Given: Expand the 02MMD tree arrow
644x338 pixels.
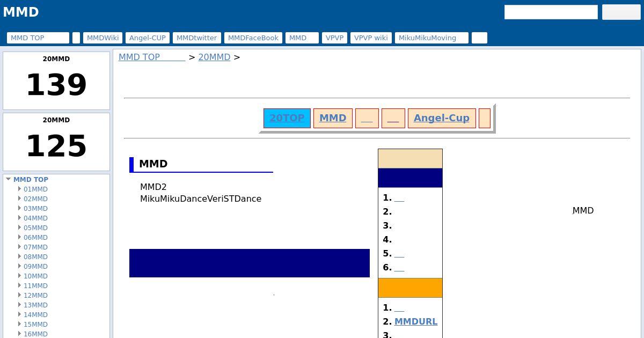Looking at the screenshot, I should [x=19, y=199].
